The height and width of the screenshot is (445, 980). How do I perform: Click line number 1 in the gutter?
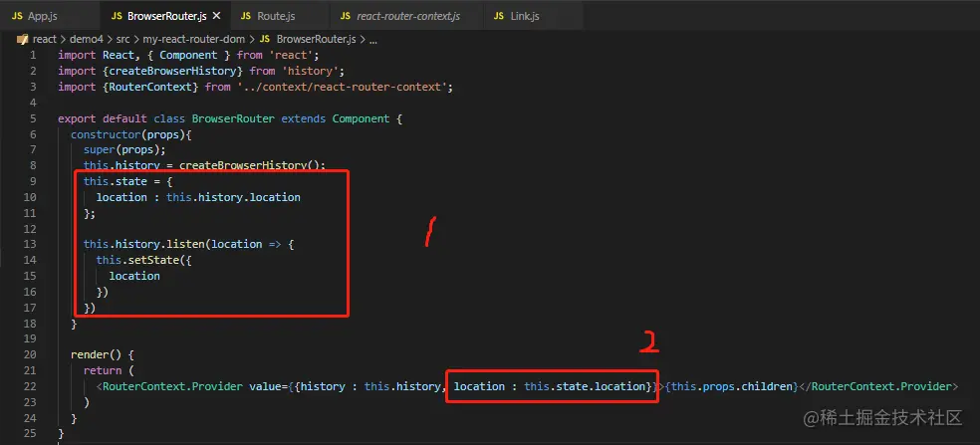click(33, 55)
